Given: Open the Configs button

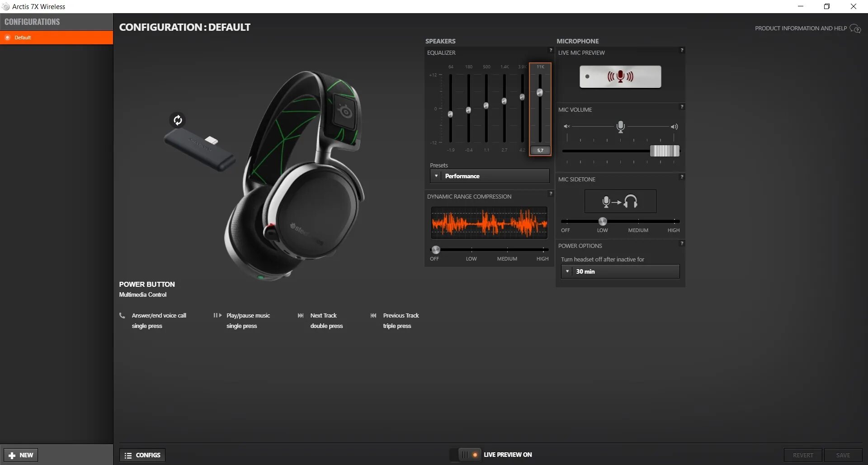Looking at the screenshot, I should 142,455.
